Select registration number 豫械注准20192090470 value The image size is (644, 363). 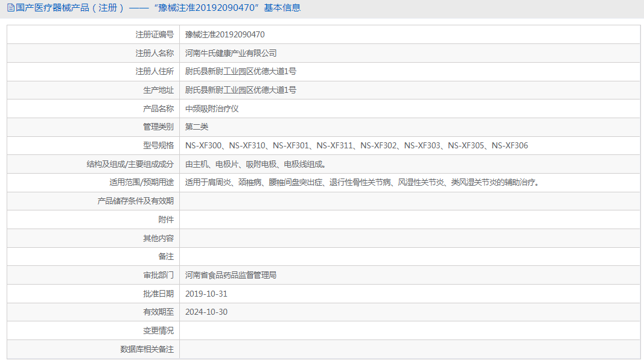coord(225,34)
